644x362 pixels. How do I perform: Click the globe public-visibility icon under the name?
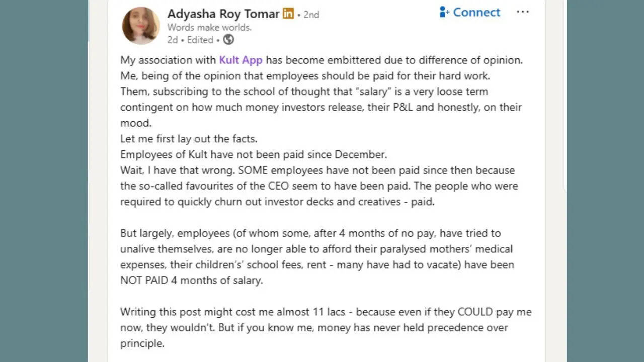click(228, 40)
